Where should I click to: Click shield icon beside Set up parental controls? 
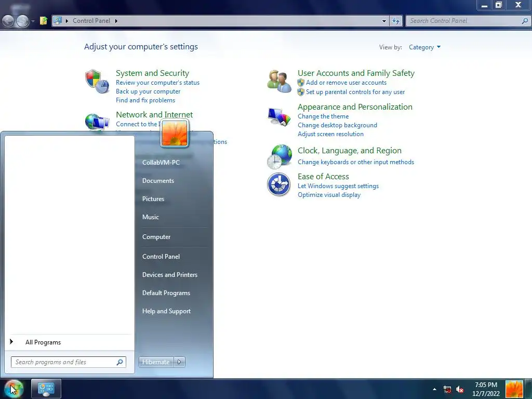(x=301, y=92)
